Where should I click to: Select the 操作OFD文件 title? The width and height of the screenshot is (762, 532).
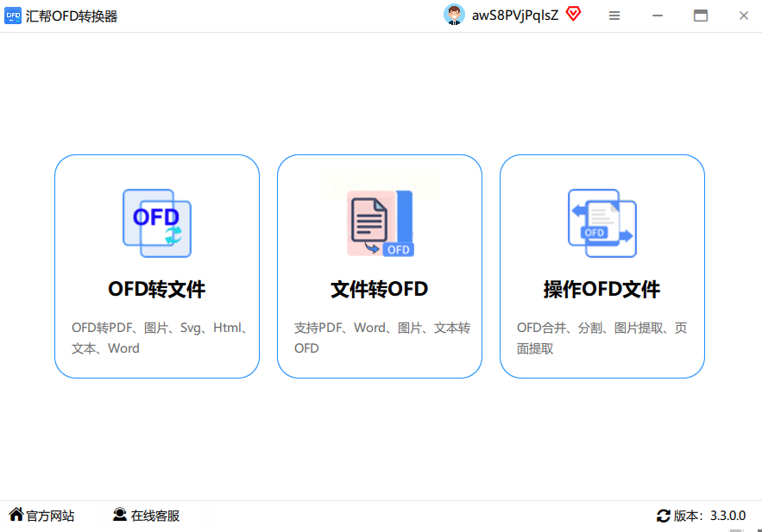click(x=601, y=290)
